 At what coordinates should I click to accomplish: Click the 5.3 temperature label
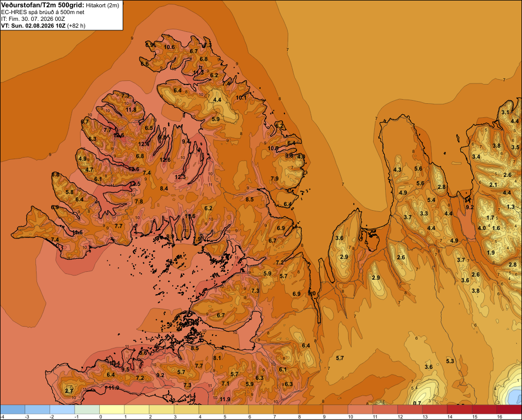click(x=450, y=361)
